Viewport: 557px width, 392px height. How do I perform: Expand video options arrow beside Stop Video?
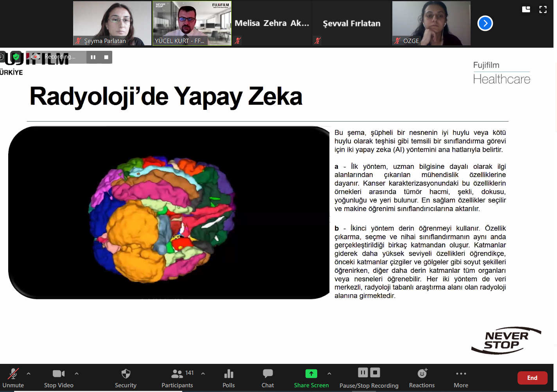pyautogui.click(x=77, y=374)
